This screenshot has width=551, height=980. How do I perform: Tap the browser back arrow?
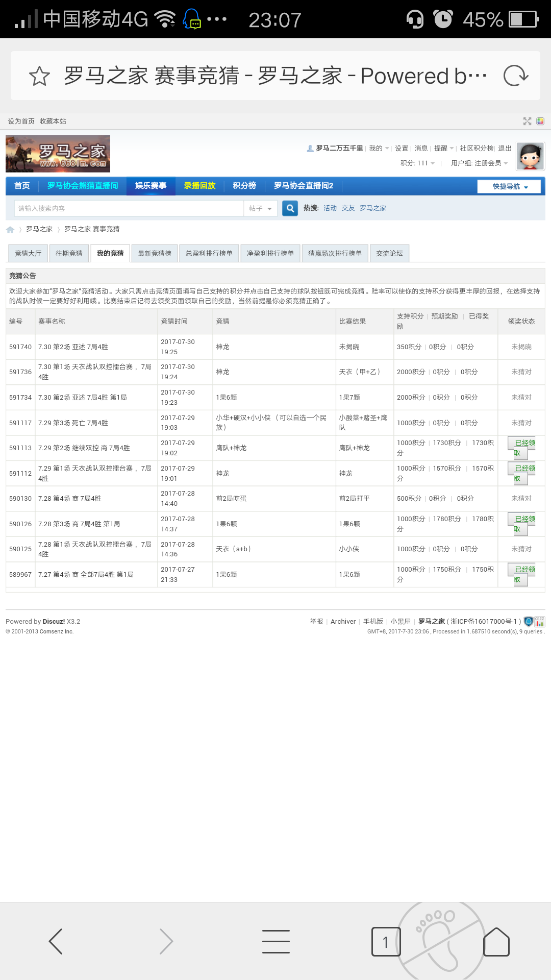pyautogui.click(x=55, y=941)
